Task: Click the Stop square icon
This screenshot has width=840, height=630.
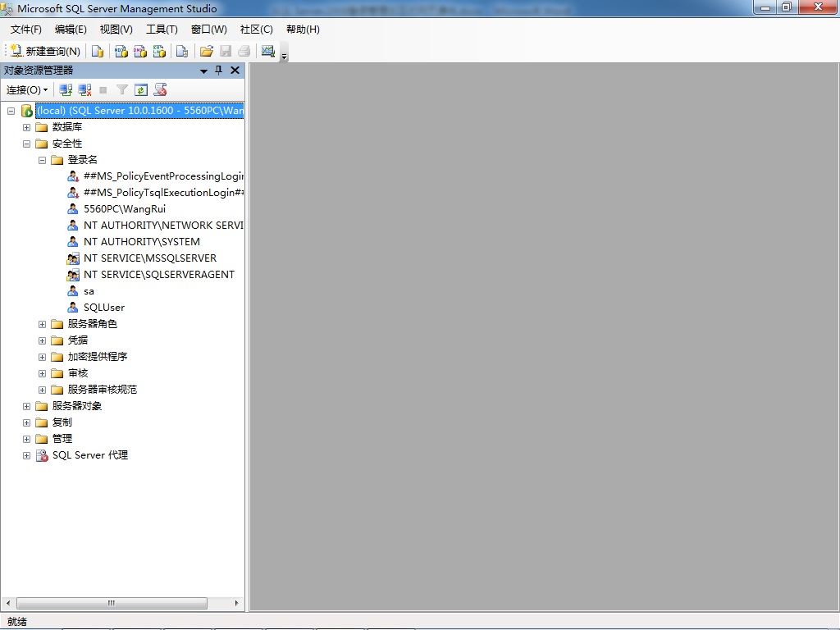Action: pos(103,90)
